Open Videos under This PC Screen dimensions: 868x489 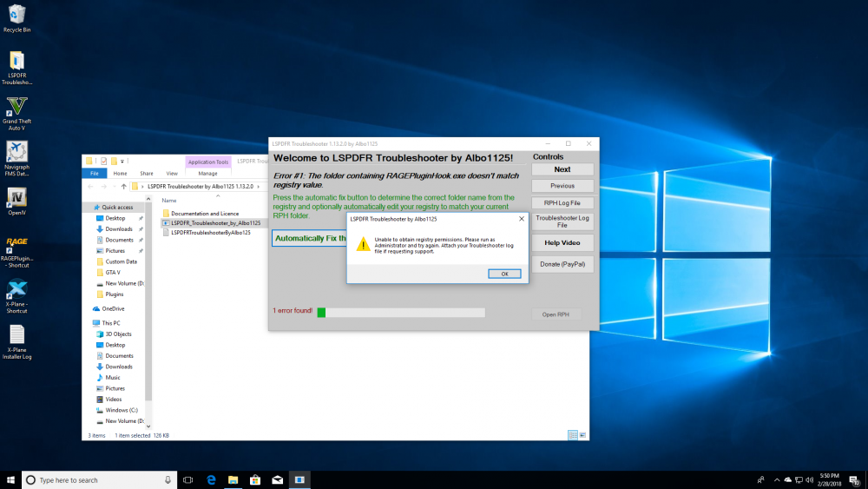click(x=113, y=400)
